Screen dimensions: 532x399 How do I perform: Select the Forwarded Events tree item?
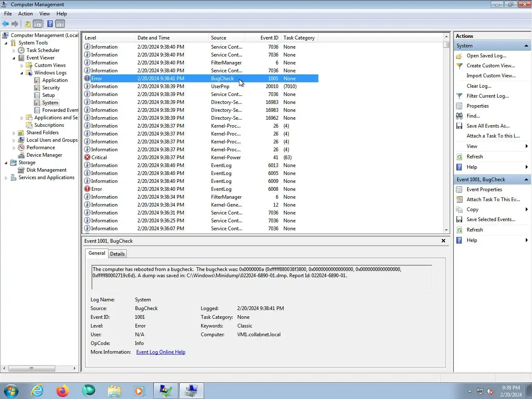[60, 110]
